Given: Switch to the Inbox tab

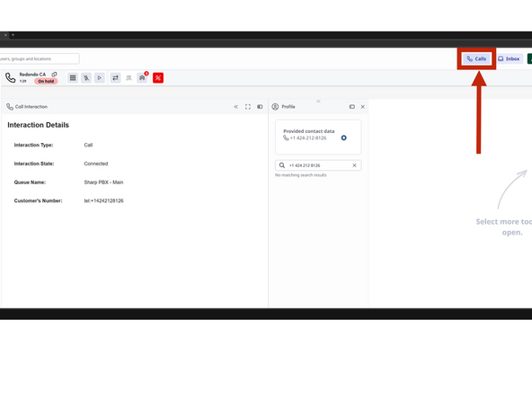Looking at the screenshot, I should tap(509, 58).
